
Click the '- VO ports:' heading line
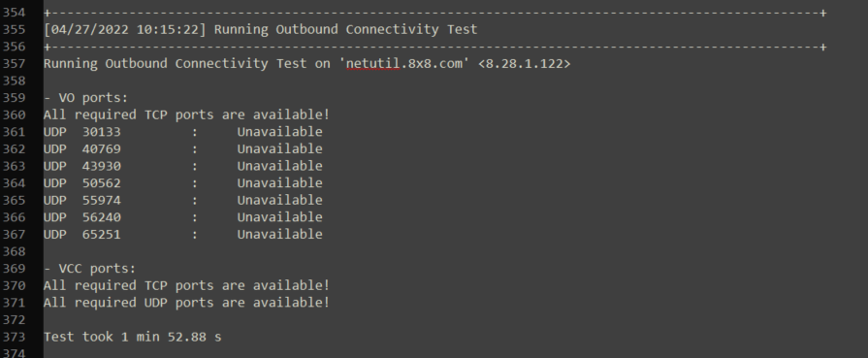[85, 98]
